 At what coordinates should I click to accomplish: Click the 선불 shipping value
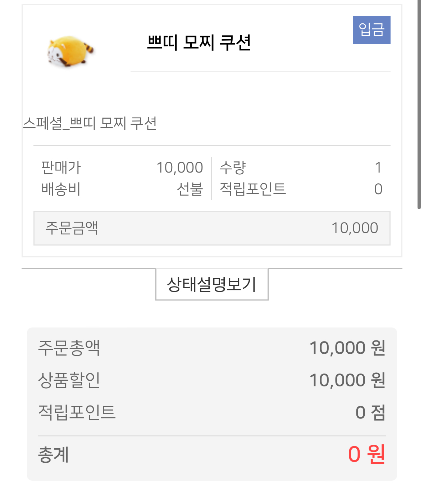tap(190, 189)
